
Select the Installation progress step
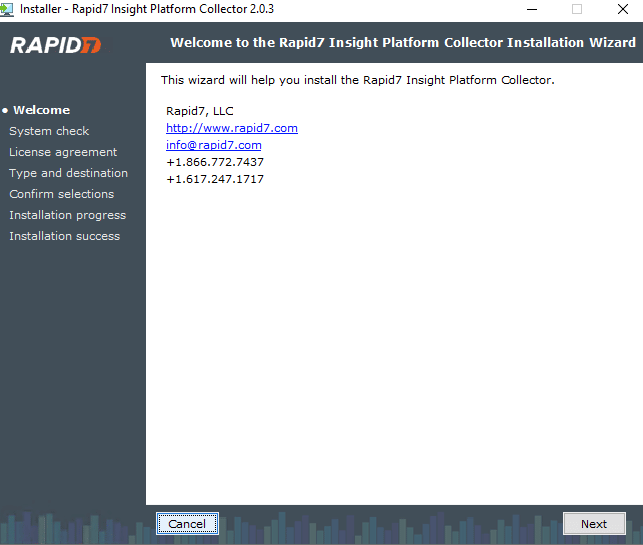pos(68,215)
